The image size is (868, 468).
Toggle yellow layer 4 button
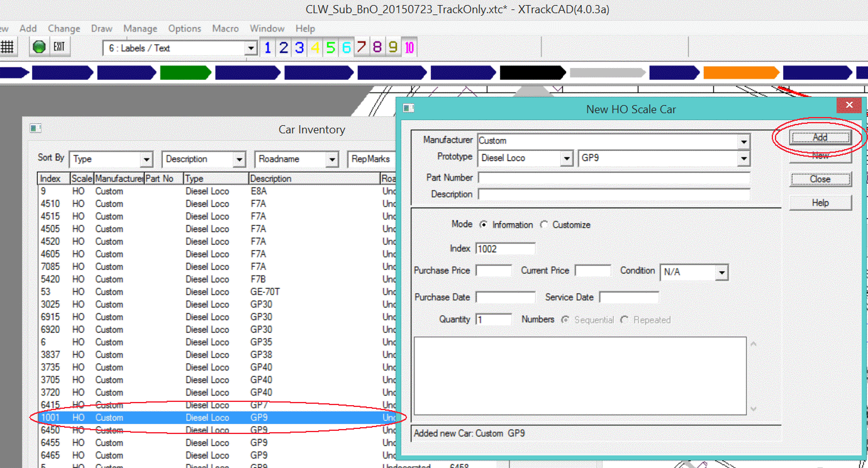coord(315,48)
